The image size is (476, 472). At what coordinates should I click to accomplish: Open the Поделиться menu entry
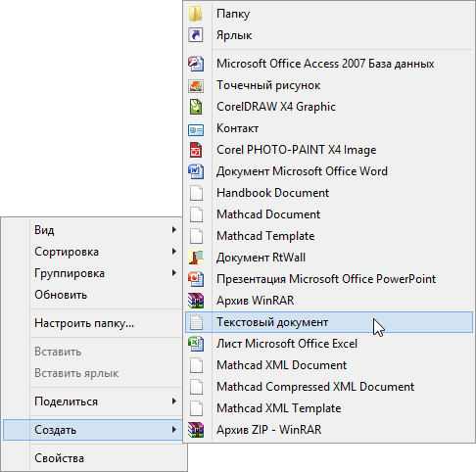[x=93, y=401]
